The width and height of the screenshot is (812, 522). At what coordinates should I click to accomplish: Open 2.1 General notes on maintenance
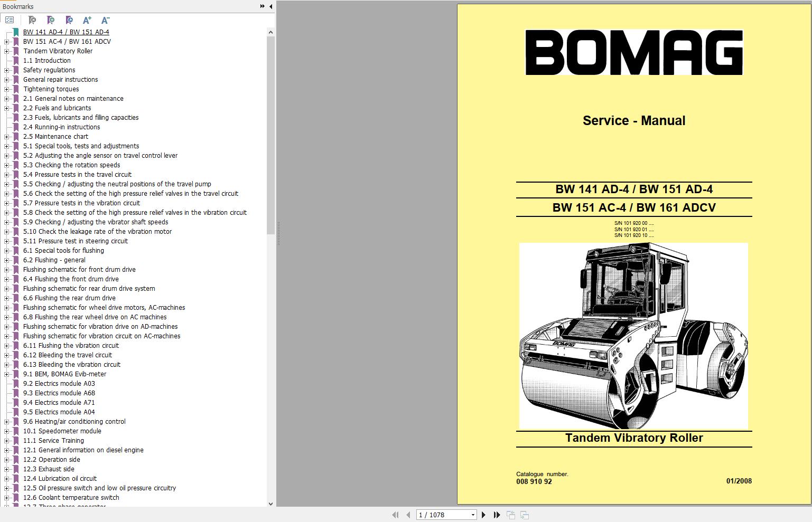(x=73, y=99)
